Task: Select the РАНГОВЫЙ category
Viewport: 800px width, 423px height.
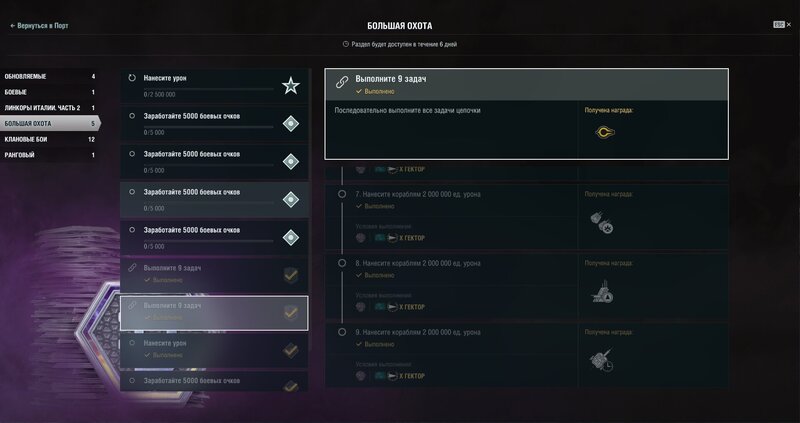Action: tap(49, 155)
